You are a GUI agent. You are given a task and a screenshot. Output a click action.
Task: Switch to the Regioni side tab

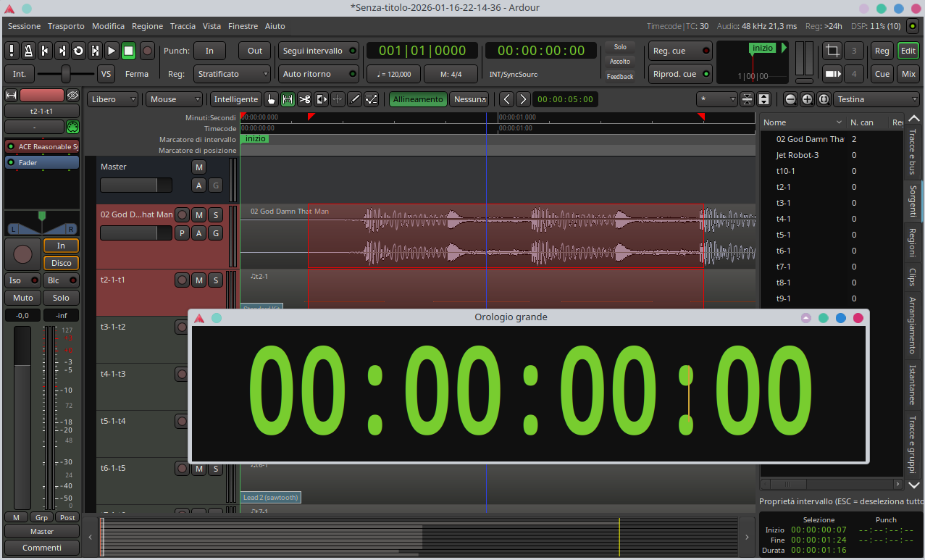(x=912, y=243)
